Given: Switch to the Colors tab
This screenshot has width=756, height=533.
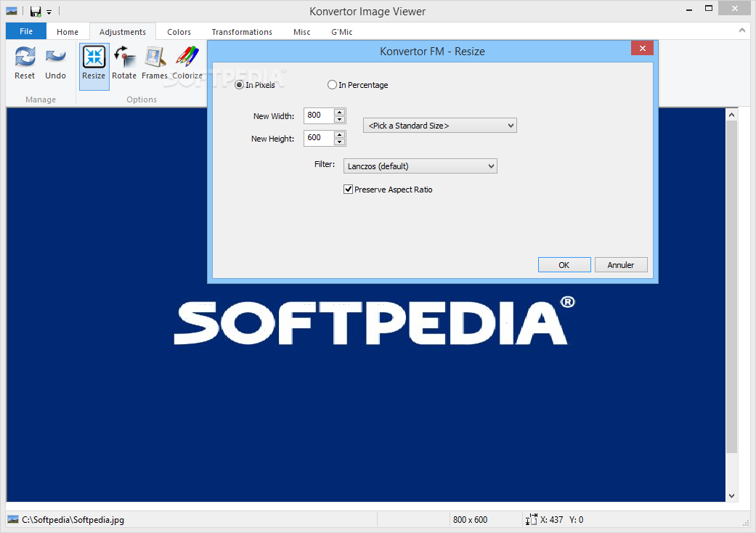Looking at the screenshot, I should click(179, 32).
